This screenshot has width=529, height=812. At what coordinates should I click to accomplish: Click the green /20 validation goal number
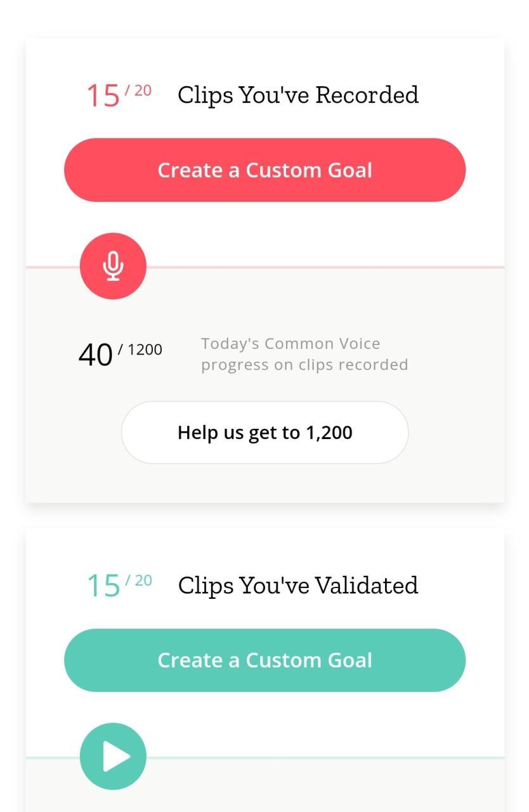click(x=138, y=580)
